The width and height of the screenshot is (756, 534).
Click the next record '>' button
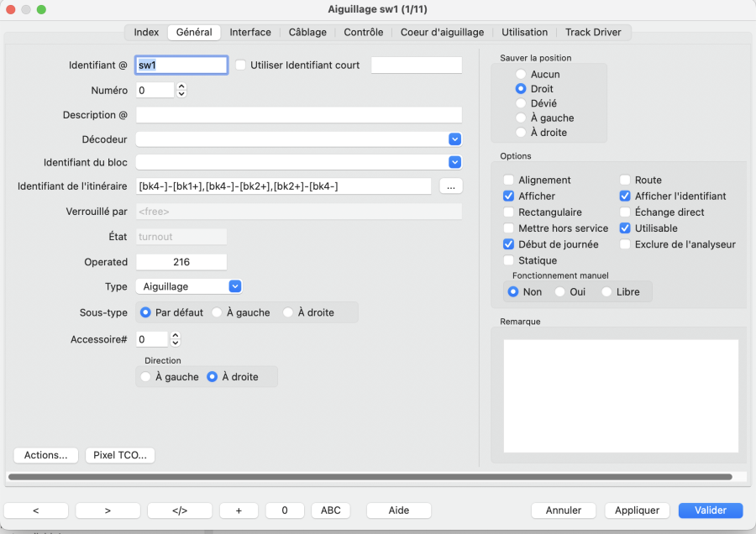pyautogui.click(x=108, y=510)
